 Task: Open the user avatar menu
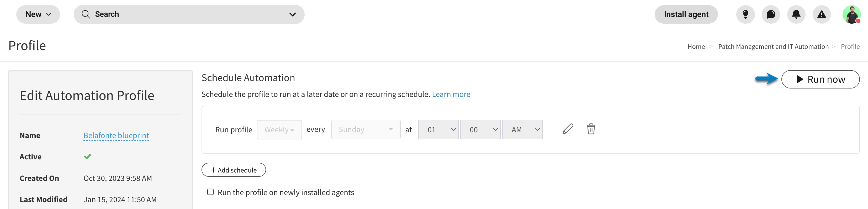(851, 14)
